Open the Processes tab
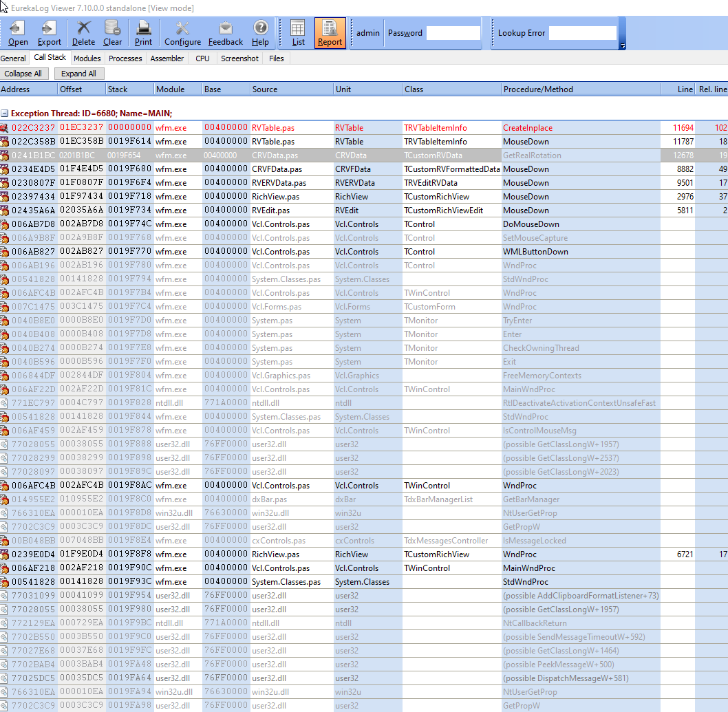The image size is (728, 712). tap(125, 58)
